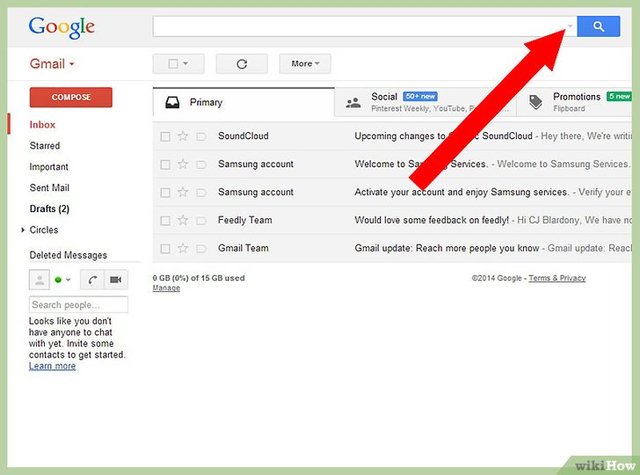Expand the Circles section
640x475 pixels.
tap(23, 230)
